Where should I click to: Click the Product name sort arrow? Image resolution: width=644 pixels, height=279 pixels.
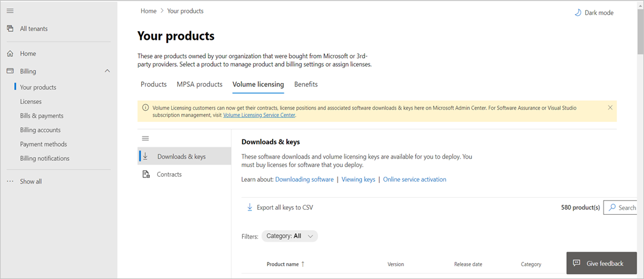(303, 264)
